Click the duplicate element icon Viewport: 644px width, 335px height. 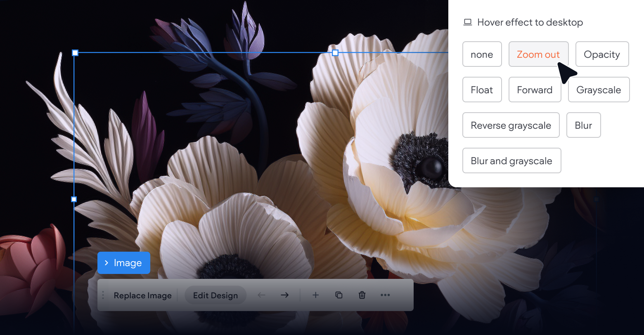pyautogui.click(x=339, y=295)
